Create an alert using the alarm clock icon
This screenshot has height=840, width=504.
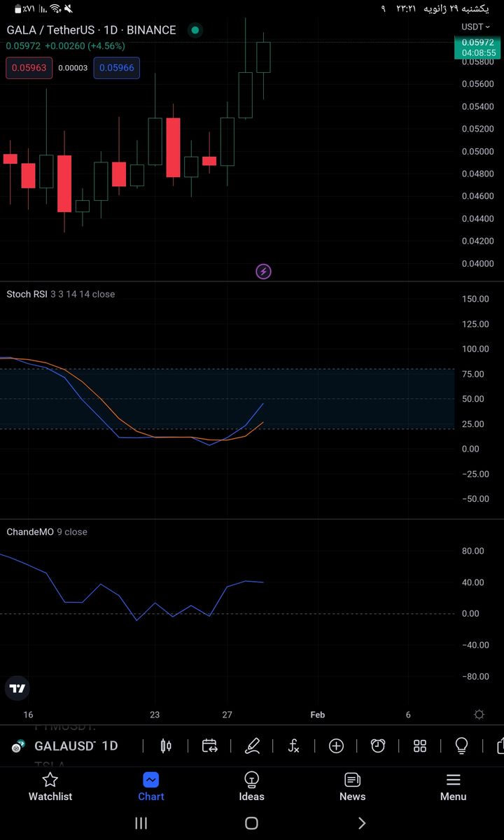pos(378,745)
